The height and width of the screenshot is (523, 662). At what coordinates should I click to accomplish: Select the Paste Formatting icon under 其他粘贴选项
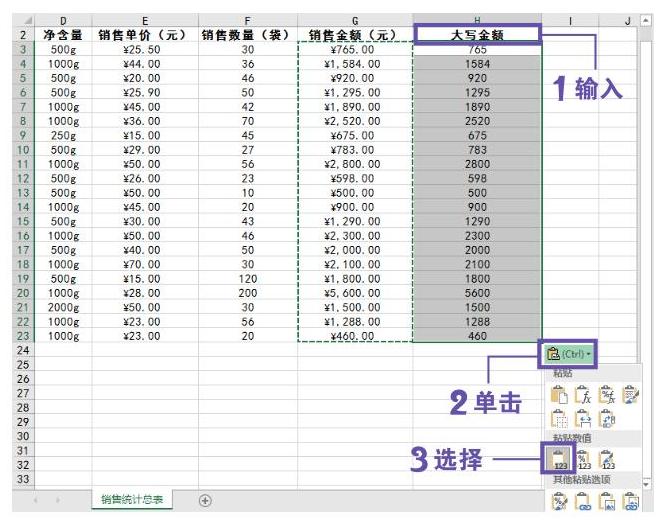coord(559,501)
